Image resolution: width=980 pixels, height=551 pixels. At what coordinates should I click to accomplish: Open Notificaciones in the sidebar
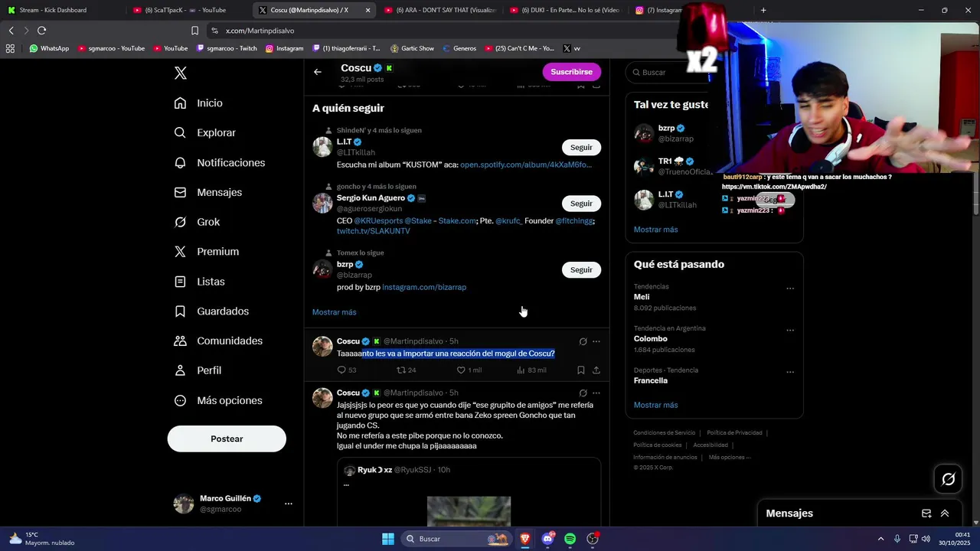(x=219, y=163)
